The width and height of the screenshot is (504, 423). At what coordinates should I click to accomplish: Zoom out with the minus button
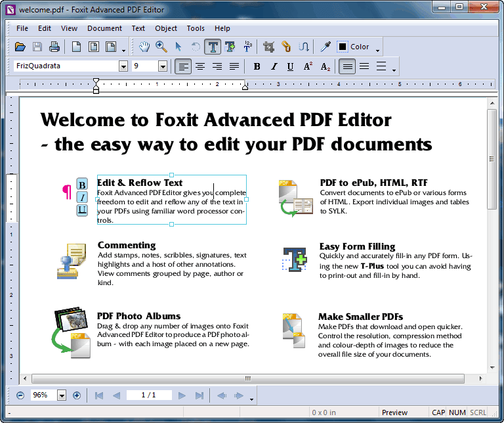[20, 395]
